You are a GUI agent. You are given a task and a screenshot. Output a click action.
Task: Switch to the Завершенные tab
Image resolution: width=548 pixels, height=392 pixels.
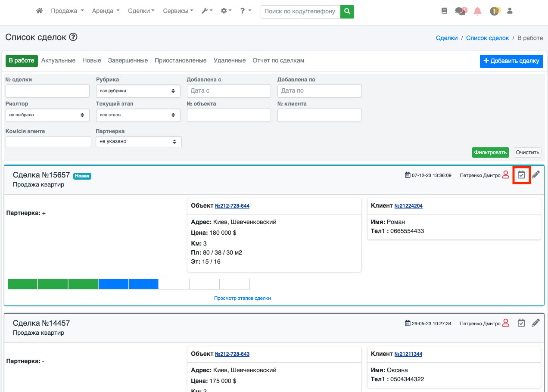[x=128, y=61]
